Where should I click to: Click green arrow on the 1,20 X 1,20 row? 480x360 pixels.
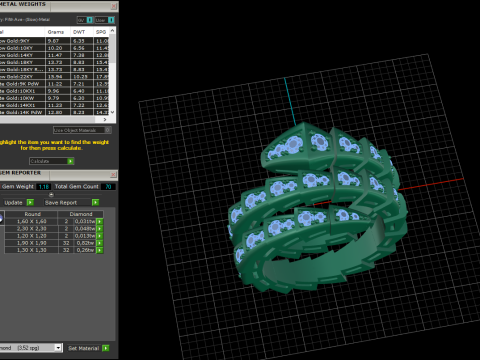(x=100, y=236)
